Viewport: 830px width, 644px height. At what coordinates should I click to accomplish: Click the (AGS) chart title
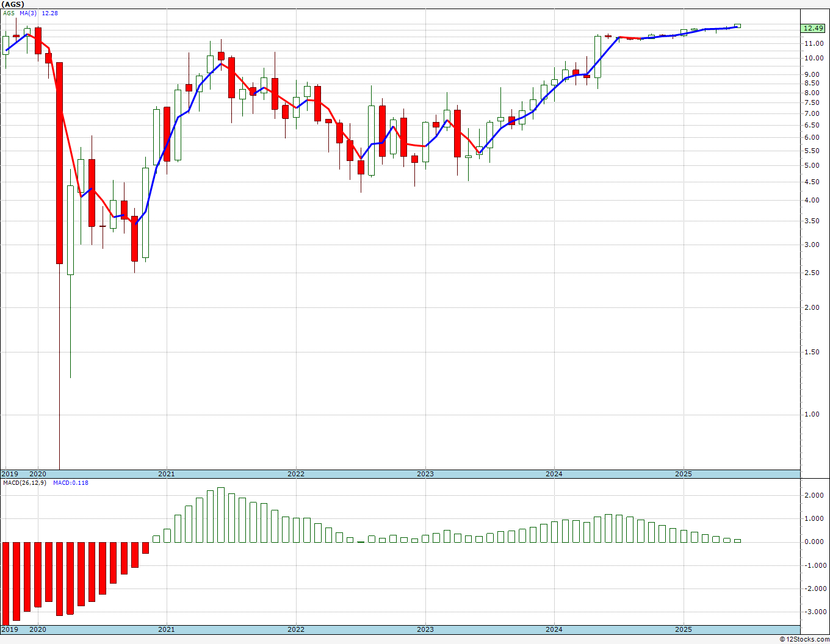pyautogui.click(x=13, y=4)
